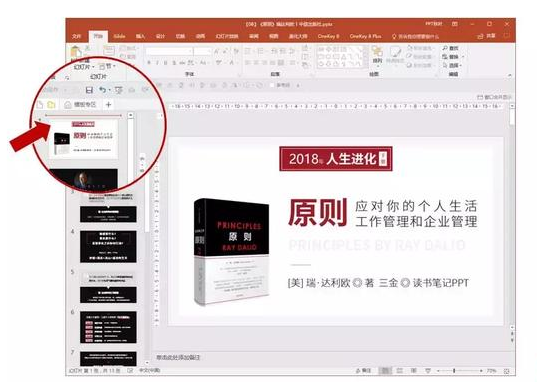
Task: Click the 窗口合并显示 toggle
Action: point(494,97)
